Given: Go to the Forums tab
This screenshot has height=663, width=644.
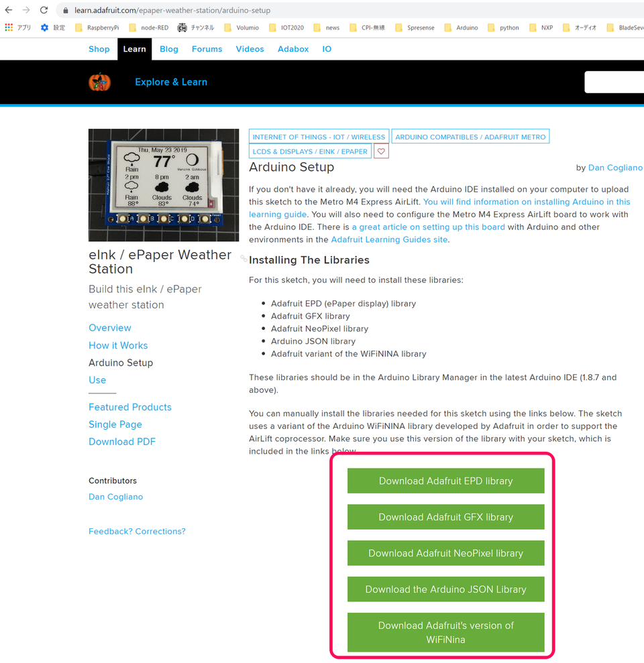Looking at the screenshot, I should pos(207,49).
